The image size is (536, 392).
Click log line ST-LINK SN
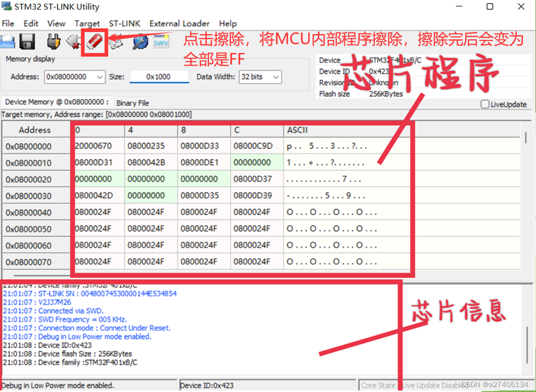(x=90, y=294)
